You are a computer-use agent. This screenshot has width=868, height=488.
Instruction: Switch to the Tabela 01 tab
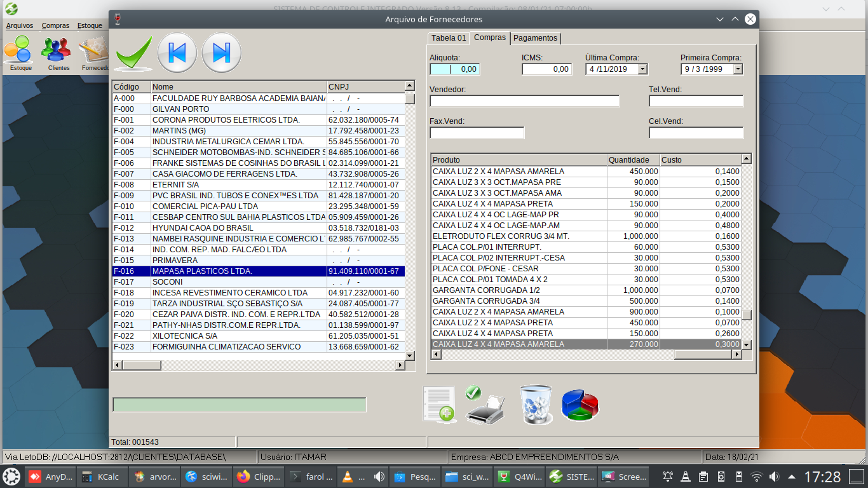(x=449, y=38)
